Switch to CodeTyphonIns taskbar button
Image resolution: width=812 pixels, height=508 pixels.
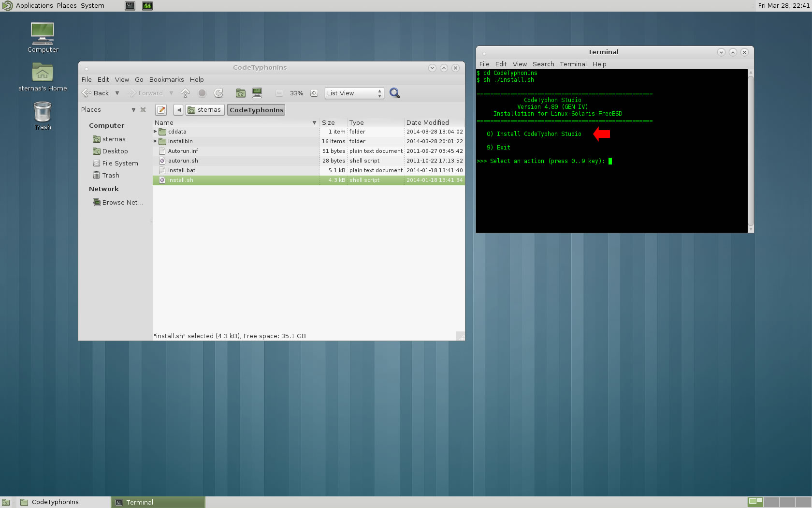pyautogui.click(x=64, y=502)
